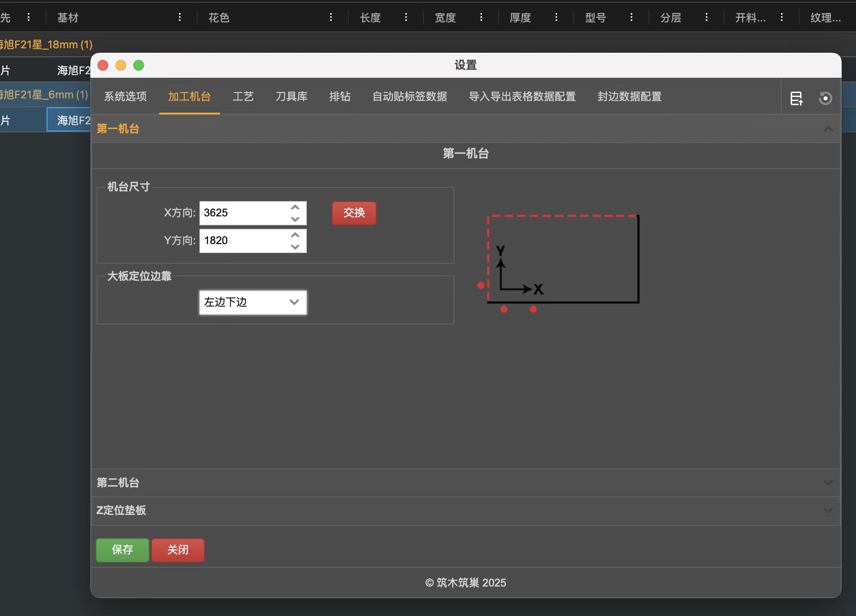Click the Y方向 value input field
This screenshot has height=616, width=856.
point(244,240)
